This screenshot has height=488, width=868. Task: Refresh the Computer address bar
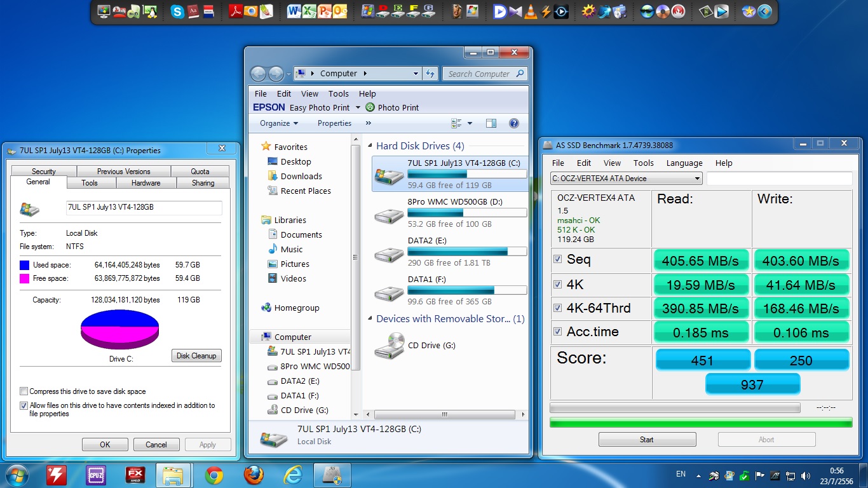click(x=431, y=74)
